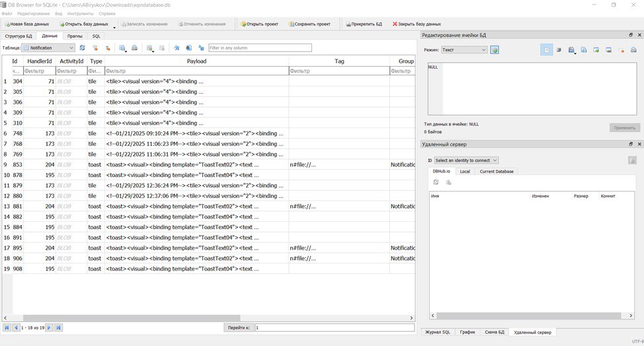Clear all filters icon in table toolbar

(95, 48)
